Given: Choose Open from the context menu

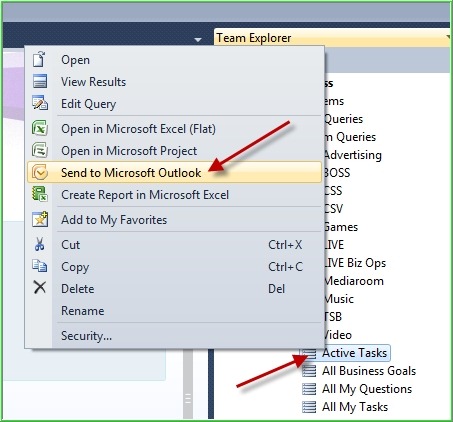Looking at the screenshot, I should [174, 60].
